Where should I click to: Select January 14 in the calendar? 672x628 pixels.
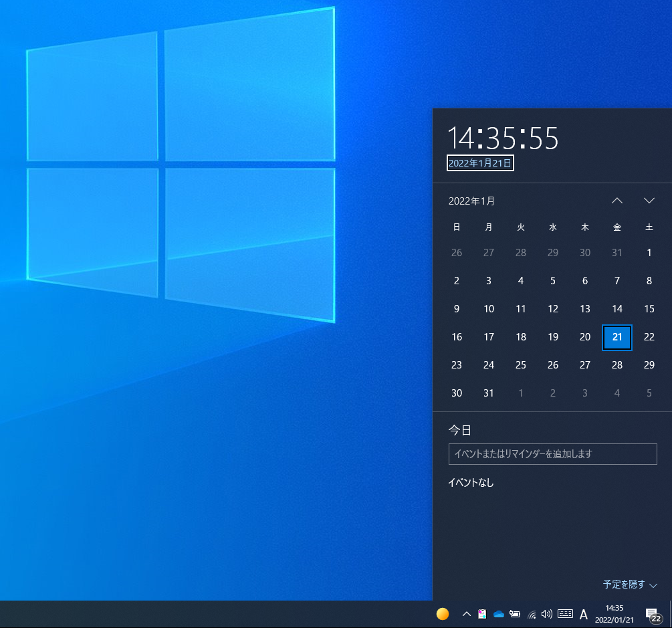coord(617,309)
